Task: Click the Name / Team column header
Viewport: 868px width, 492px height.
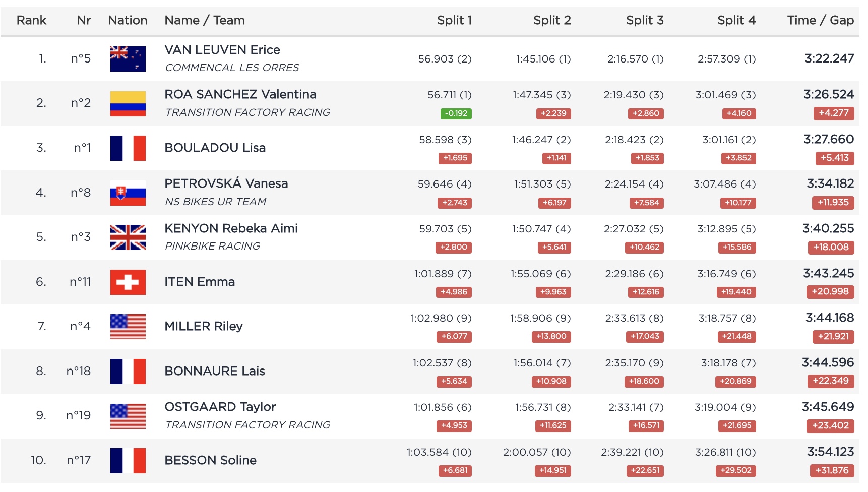Action: (205, 20)
